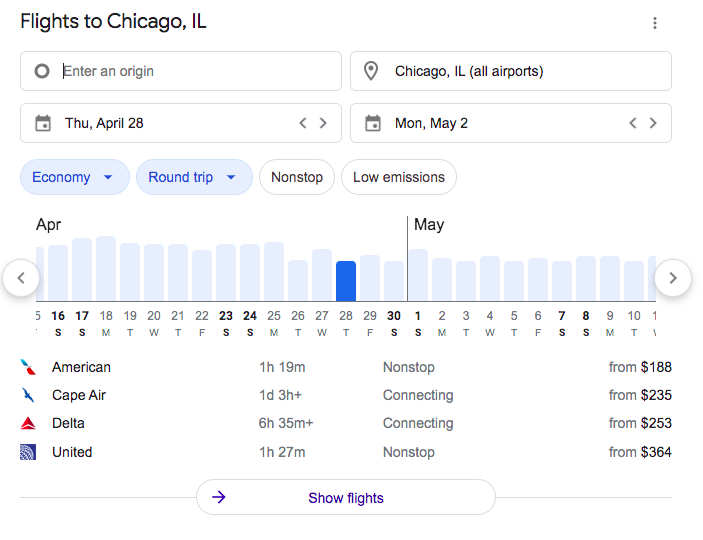This screenshot has height=540, width=703.
Task: Click the calendar icon beside Thu, April 28
Action: [x=43, y=123]
